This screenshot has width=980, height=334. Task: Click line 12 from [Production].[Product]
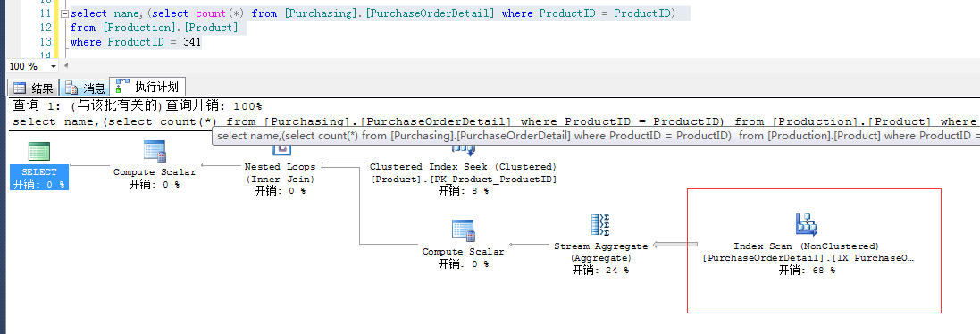(x=155, y=28)
